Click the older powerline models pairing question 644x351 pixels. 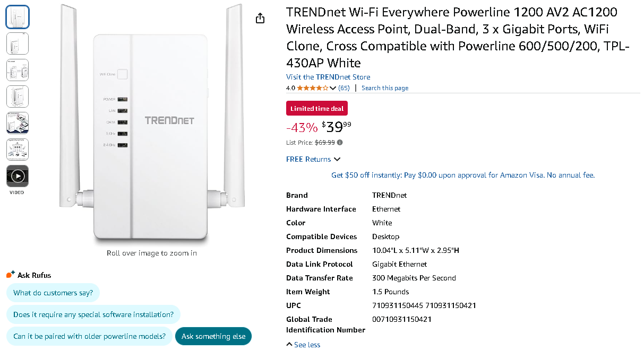pyautogui.click(x=89, y=336)
